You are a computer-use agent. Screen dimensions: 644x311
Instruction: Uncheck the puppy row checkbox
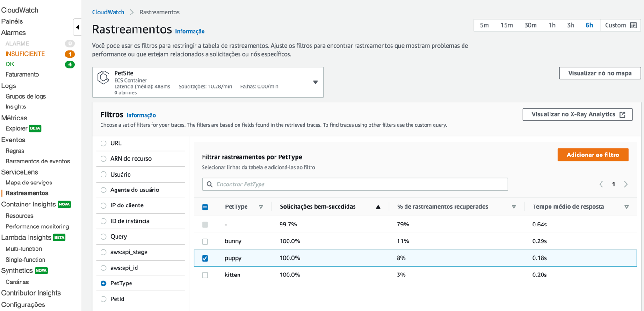click(x=205, y=258)
